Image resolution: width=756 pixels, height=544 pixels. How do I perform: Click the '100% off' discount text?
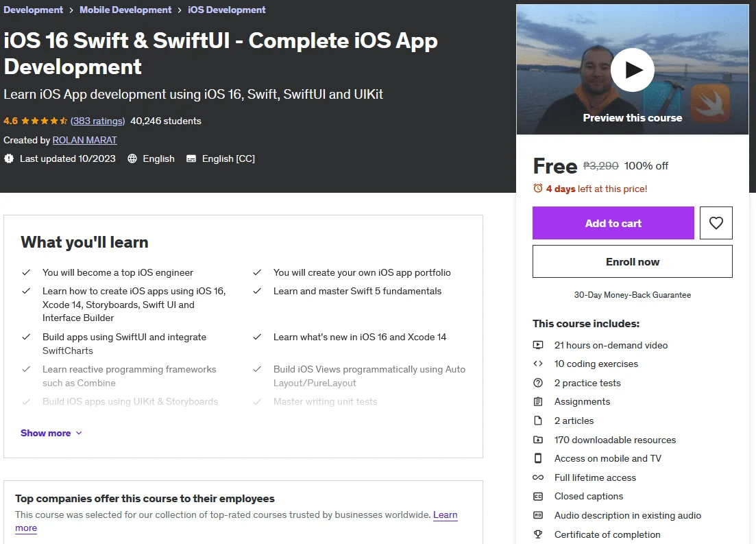(x=646, y=165)
